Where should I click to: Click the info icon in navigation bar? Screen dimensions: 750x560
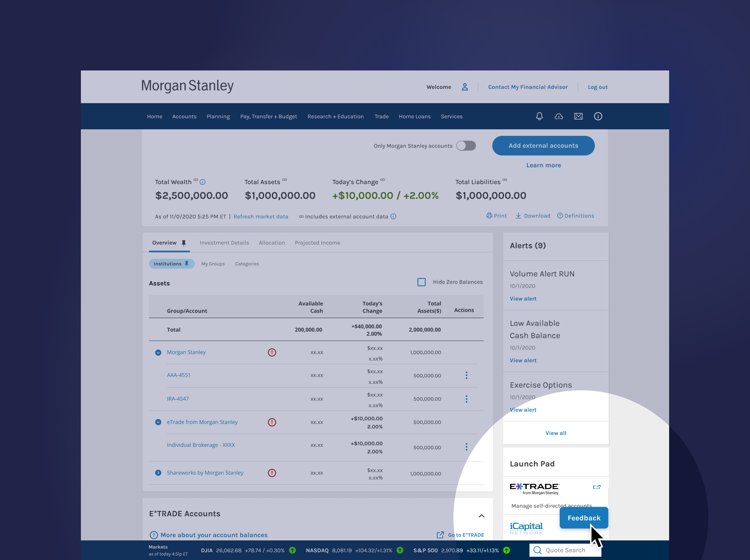(x=598, y=116)
